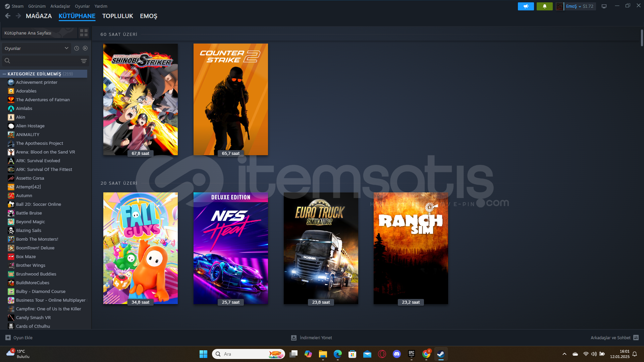Click the library search magnifier icon
644x362 pixels.
pos(7,61)
